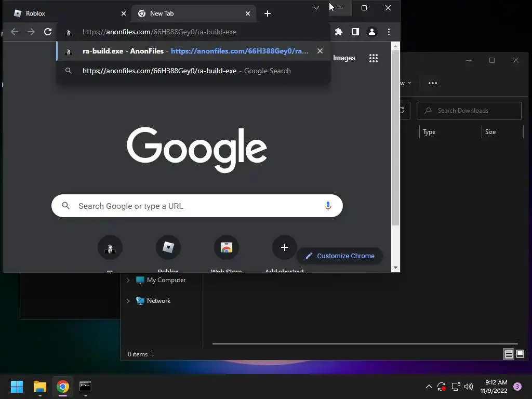This screenshot has width=532, height=399.
Task: Go forward in Chrome
Action: 31,32
